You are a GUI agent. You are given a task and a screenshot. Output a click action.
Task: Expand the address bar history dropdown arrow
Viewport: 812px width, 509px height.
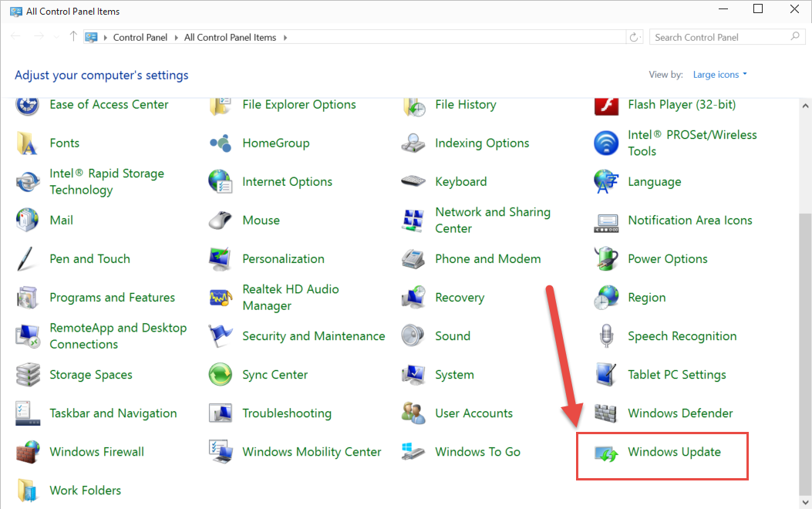[619, 37]
